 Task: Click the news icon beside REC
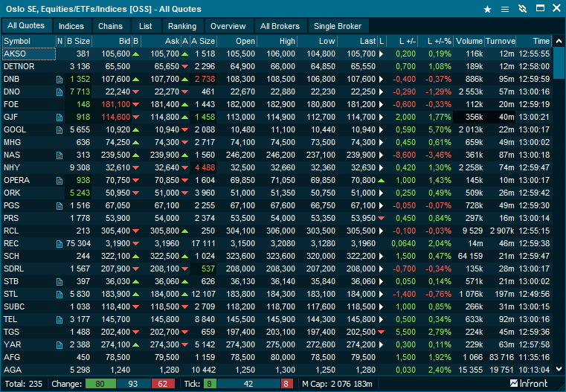(60, 244)
